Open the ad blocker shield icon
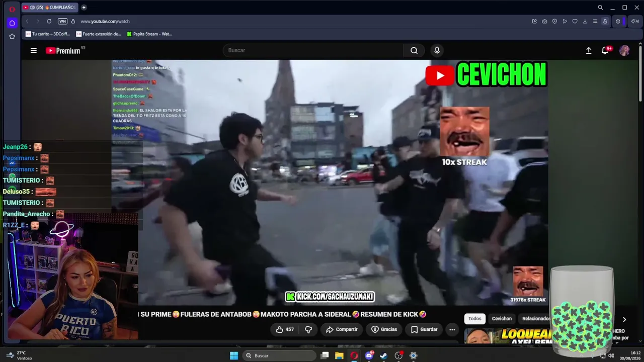The height and width of the screenshot is (362, 644). point(554,21)
